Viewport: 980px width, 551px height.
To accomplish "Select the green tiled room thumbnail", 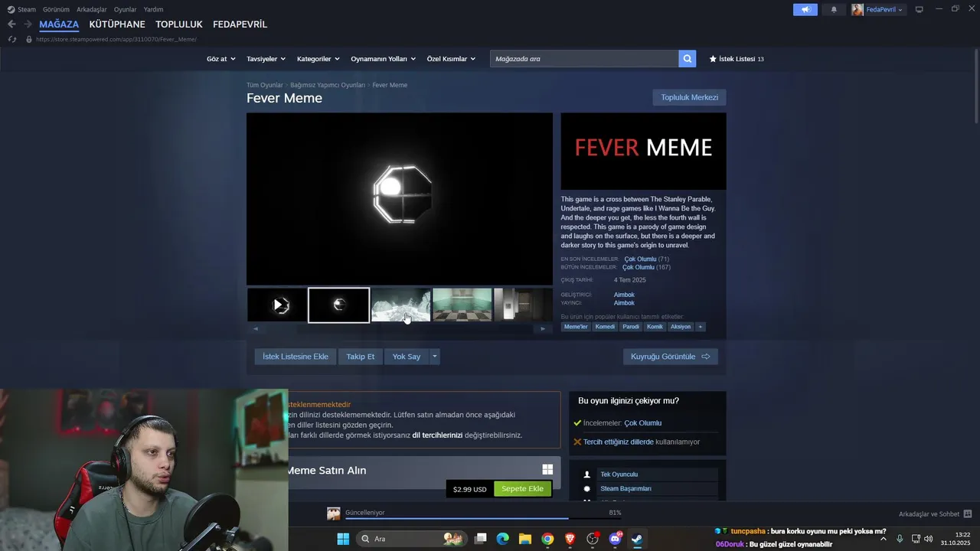I will (x=462, y=305).
